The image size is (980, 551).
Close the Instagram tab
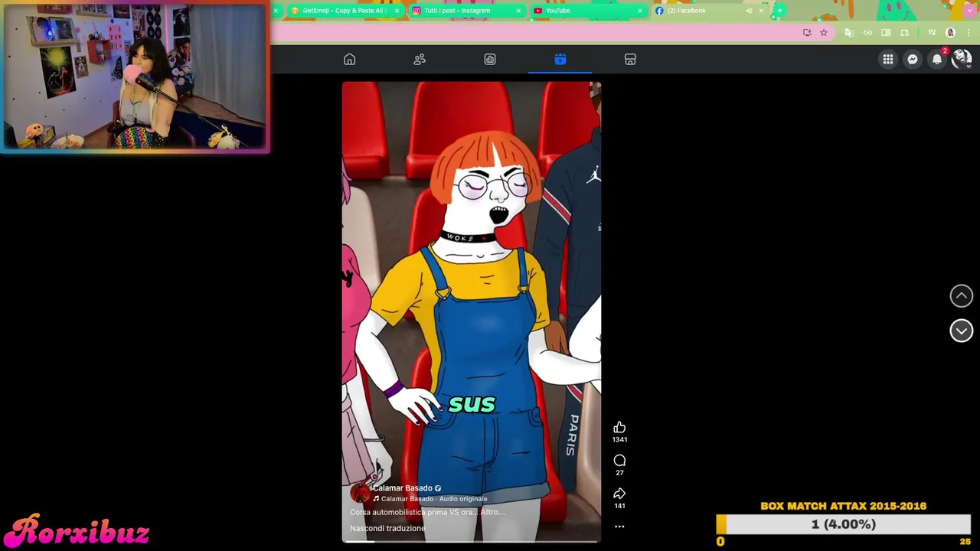coord(518,11)
